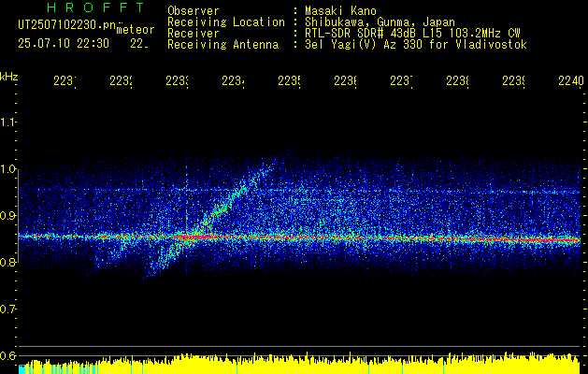The width and height of the screenshot is (588, 374).
Task: Click the kHz axis unit label
Action: tap(8, 77)
